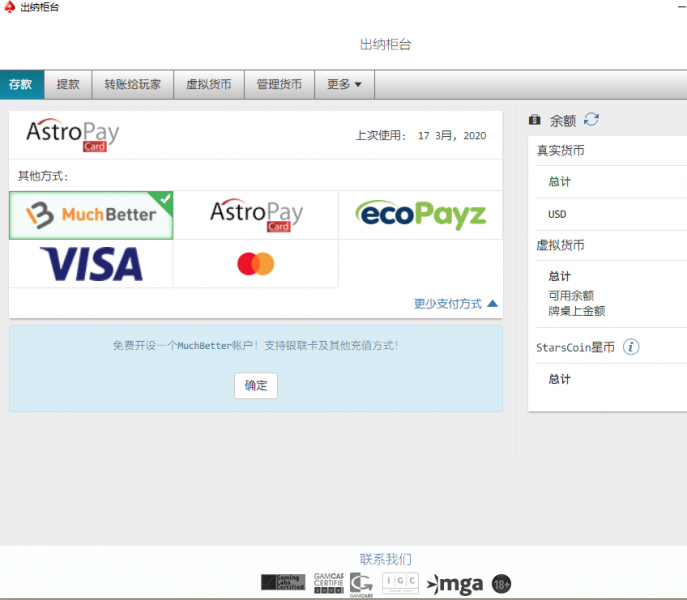Click the refresh balance icon

pos(592,120)
